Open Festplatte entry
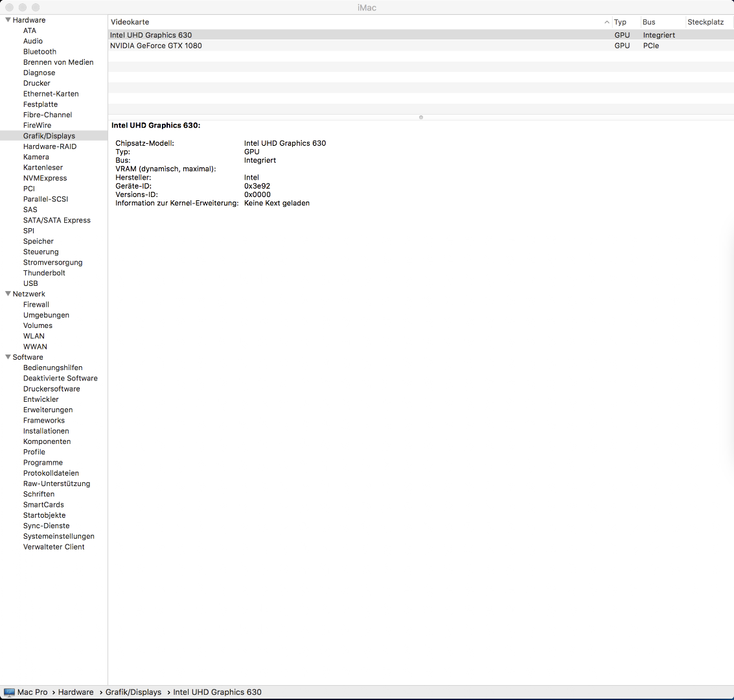Viewport: 734px width, 700px height. [40, 104]
